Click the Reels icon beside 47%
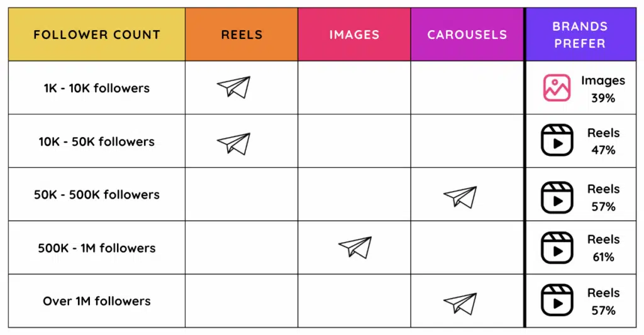 (x=557, y=141)
